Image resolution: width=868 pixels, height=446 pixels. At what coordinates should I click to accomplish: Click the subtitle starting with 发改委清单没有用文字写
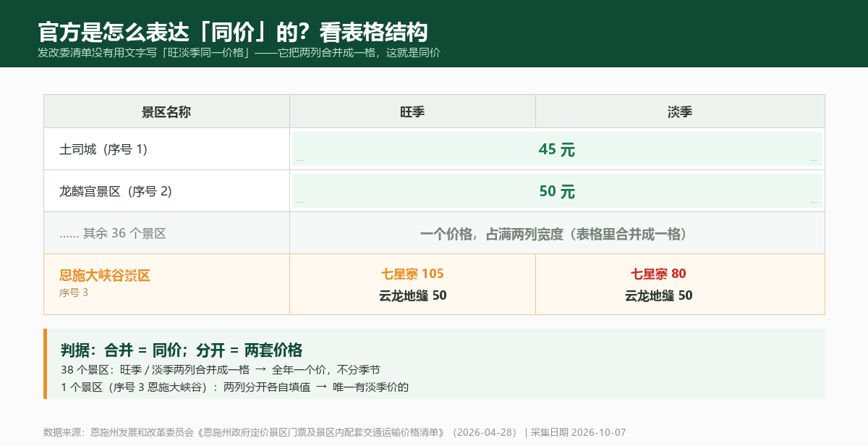coord(239,53)
